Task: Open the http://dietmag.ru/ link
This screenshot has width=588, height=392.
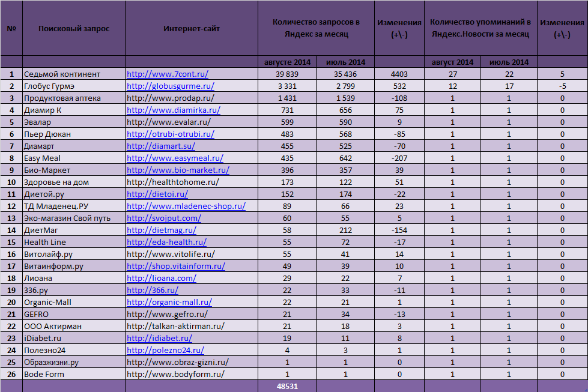Action: coord(161,230)
